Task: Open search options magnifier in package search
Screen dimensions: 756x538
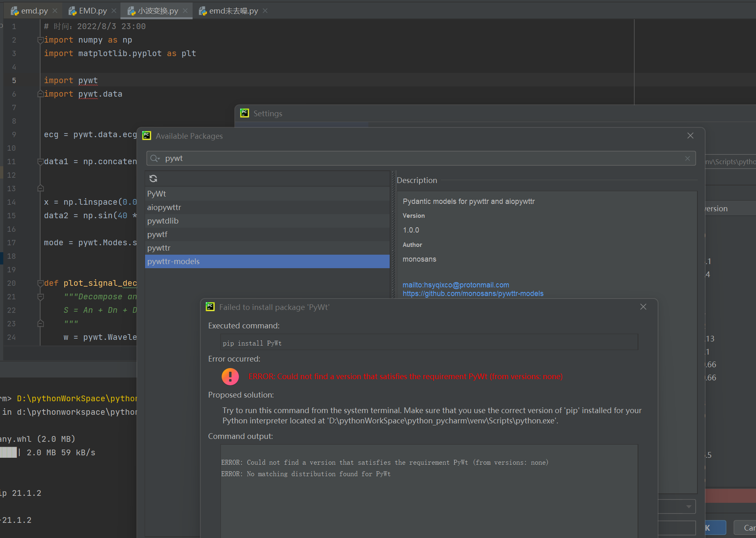Action: (x=155, y=158)
